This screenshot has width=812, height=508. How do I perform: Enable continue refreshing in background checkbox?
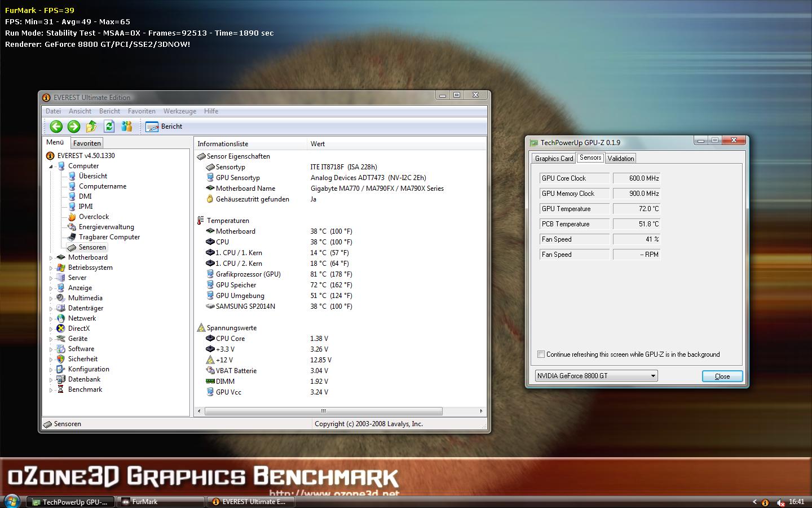[x=541, y=354]
